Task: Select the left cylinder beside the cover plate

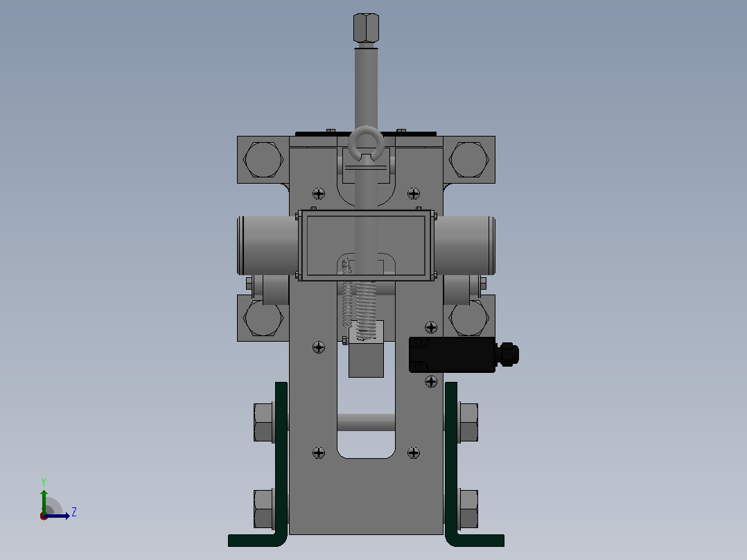Action: click(267, 245)
